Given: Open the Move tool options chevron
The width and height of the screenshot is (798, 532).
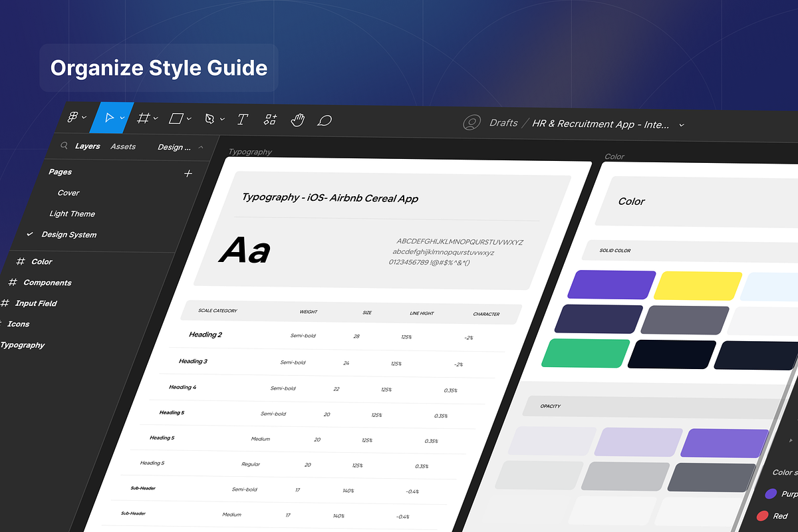Looking at the screenshot, I should 122,118.
